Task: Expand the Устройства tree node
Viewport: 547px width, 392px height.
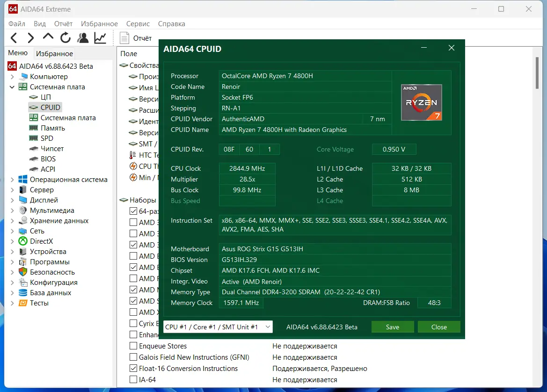Action: click(12, 252)
